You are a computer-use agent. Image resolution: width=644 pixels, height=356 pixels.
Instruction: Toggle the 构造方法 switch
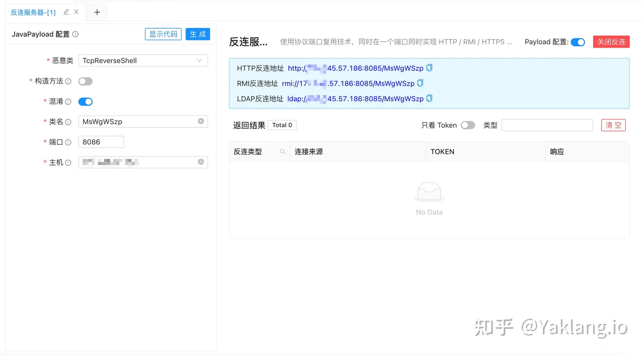click(85, 81)
